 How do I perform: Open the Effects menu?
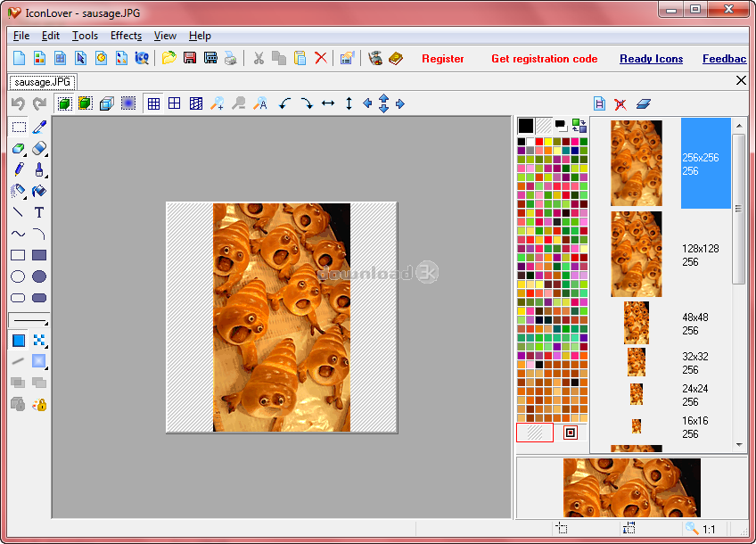tap(126, 36)
